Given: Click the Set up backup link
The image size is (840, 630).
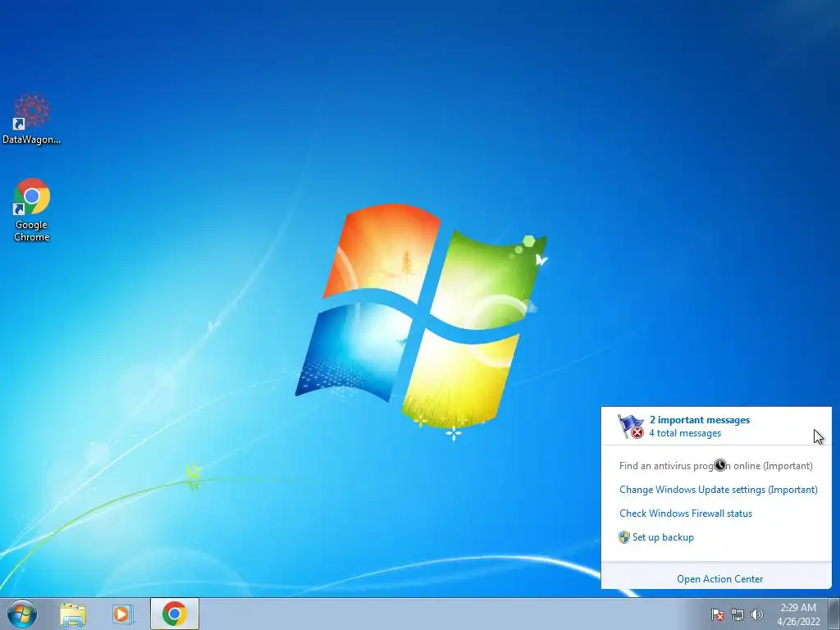Looking at the screenshot, I should (663, 537).
